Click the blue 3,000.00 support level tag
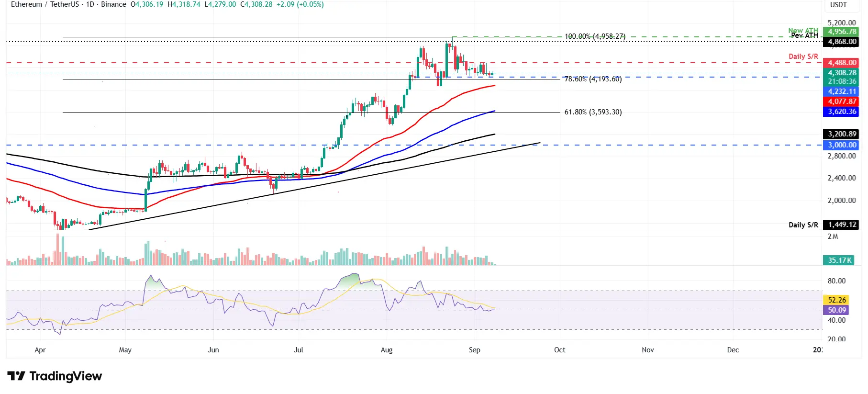Screen dimensions: 868x394 tap(842, 145)
